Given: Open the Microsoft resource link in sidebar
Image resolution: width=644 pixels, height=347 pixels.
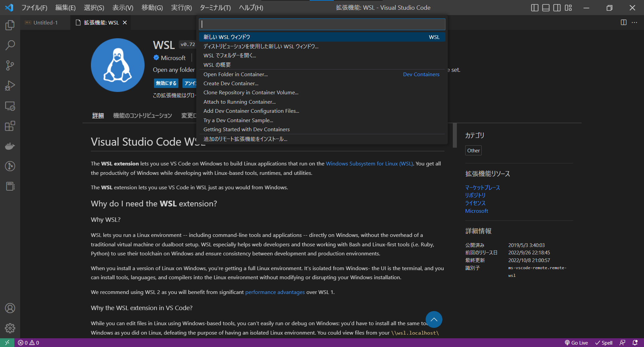Looking at the screenshot, I should pos(477,211).
